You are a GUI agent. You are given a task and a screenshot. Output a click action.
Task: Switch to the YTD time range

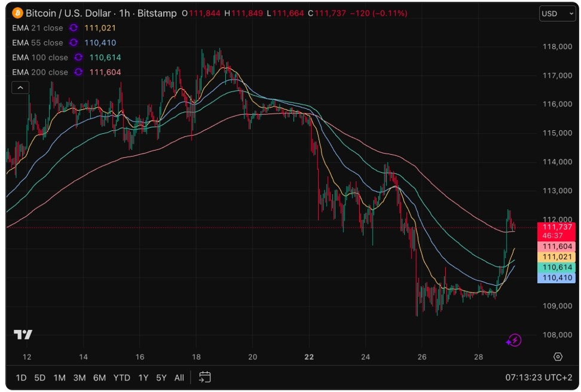[x=121, y=378]
